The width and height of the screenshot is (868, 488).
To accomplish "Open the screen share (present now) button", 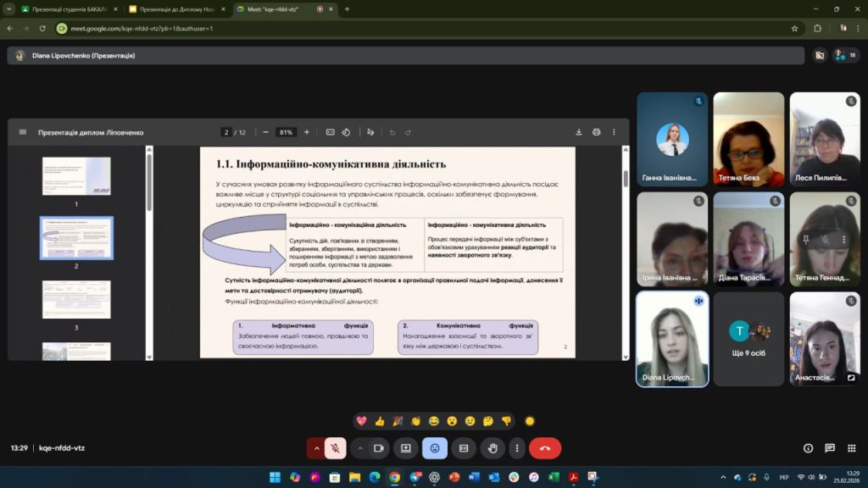I will coord(406,448).
